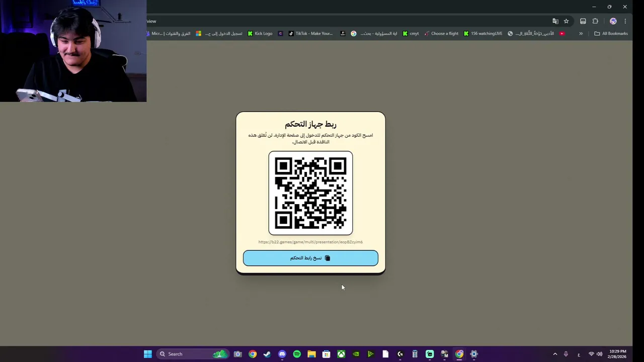Image resolution: width=644 pixels, height=362 pixels.
Task: Click the Arabic dialog title text
Action: tap(310, 124)
